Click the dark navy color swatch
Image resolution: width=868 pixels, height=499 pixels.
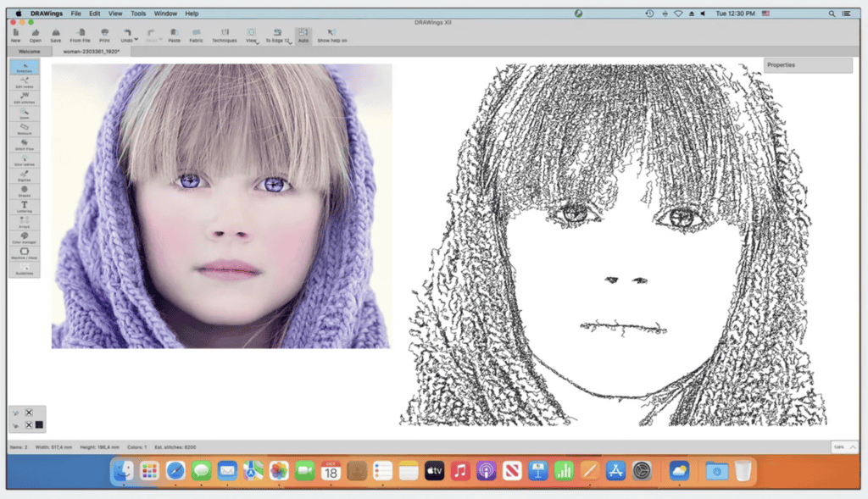point(39,424)
